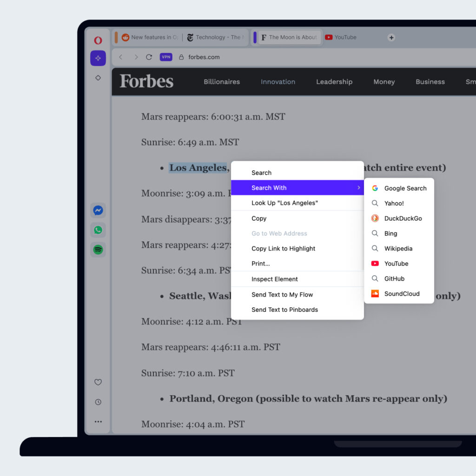Expand the Search With submenu
The width and height of the screenshot is (476, 476).
tap(297, 188)
